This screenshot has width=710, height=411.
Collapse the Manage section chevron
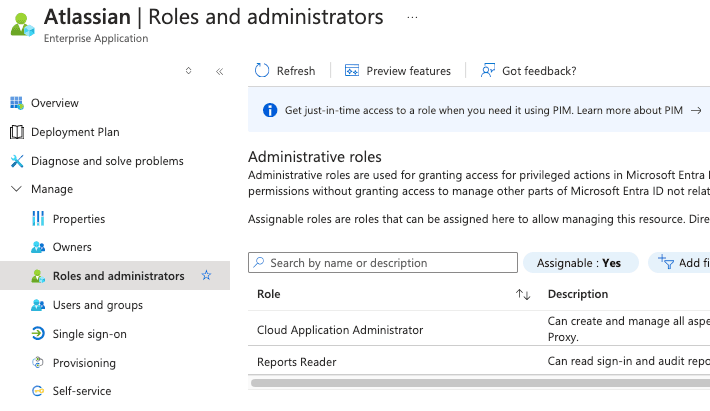[x=16, y=189]
